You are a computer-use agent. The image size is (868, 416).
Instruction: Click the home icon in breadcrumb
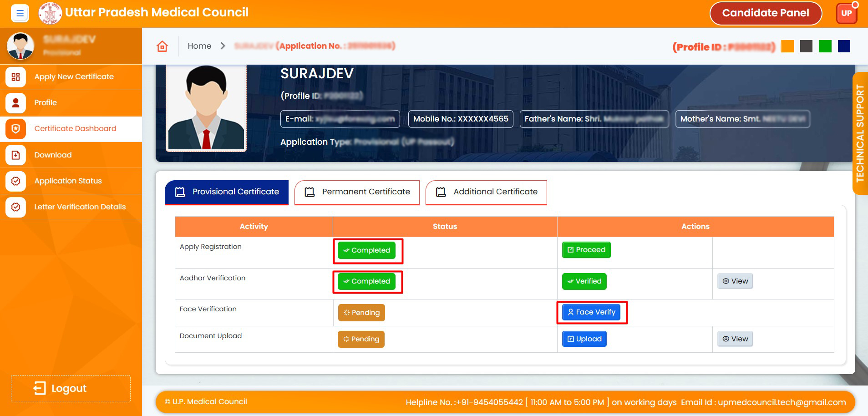162,46
